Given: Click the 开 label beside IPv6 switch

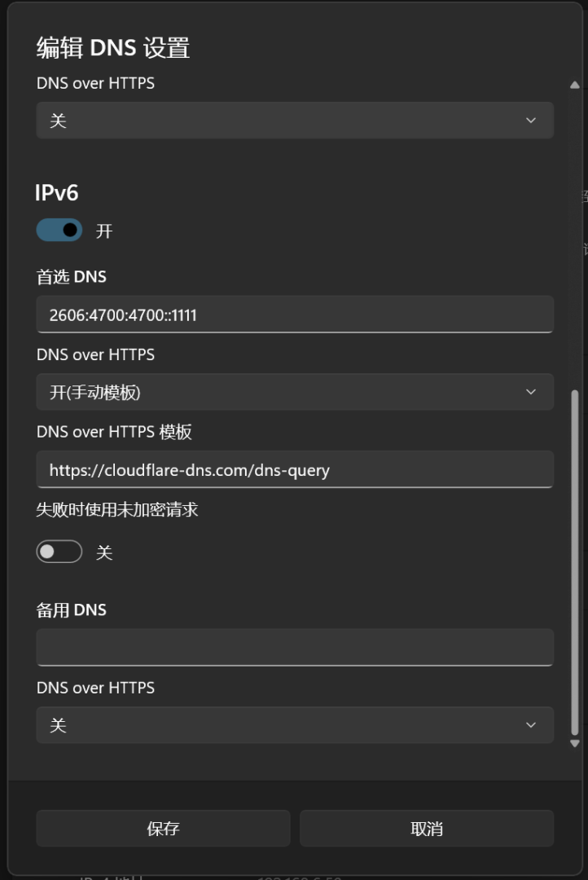Looking at the screenshot, I should 104,231.
